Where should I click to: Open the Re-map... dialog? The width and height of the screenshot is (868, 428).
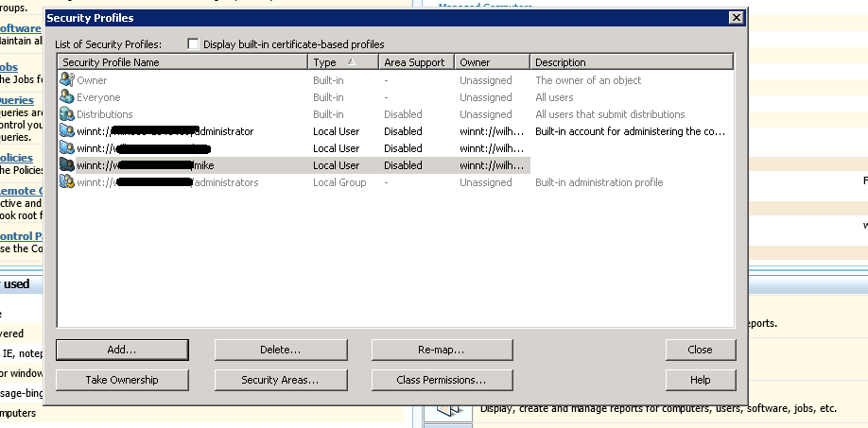(x=442, y=350)
